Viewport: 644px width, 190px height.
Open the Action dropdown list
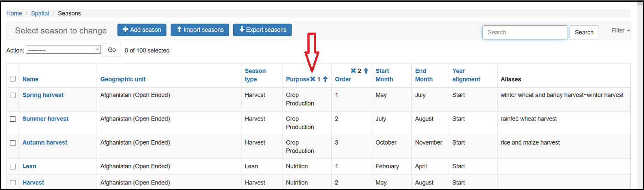click(x=64, y=50)
